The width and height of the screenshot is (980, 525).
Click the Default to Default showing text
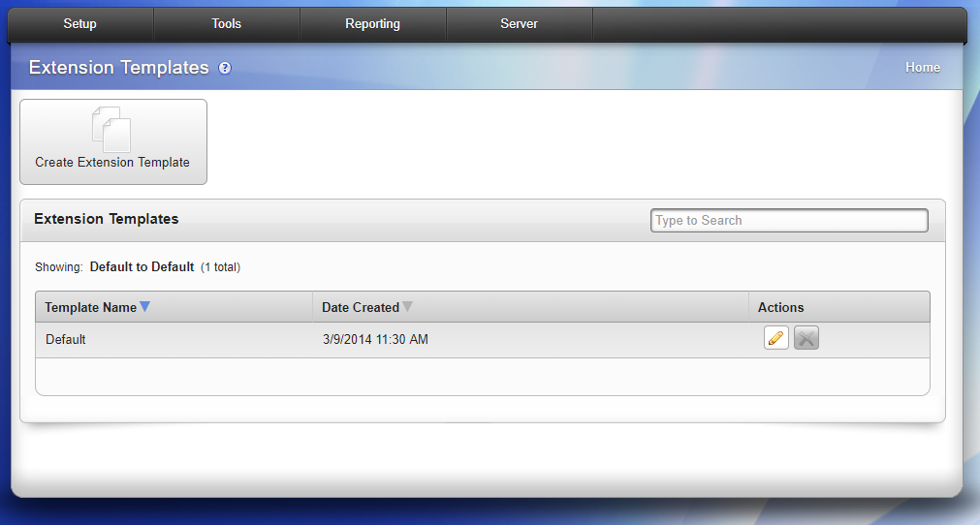tap(142, 267)
